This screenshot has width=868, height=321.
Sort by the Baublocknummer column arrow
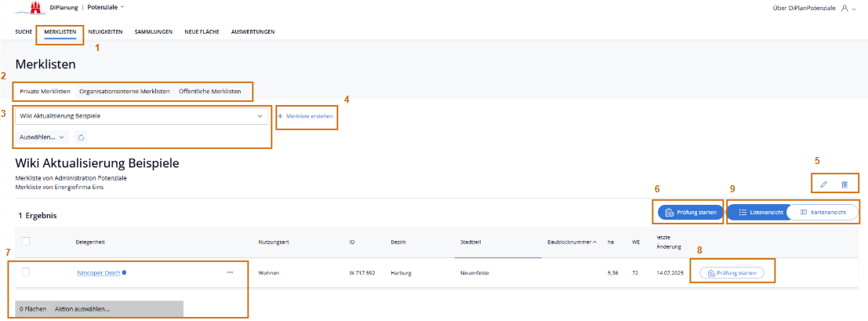pyautogui.click(x=594, y=242)
